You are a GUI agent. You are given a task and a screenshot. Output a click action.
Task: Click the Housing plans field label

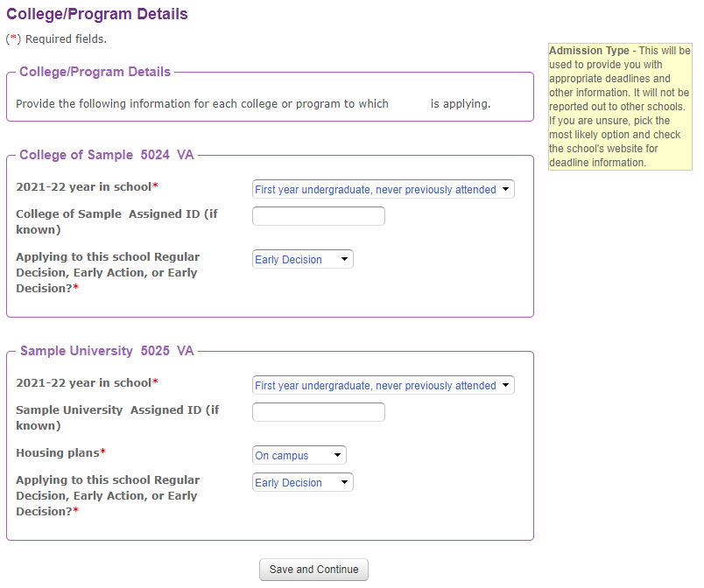coord(59,453)
